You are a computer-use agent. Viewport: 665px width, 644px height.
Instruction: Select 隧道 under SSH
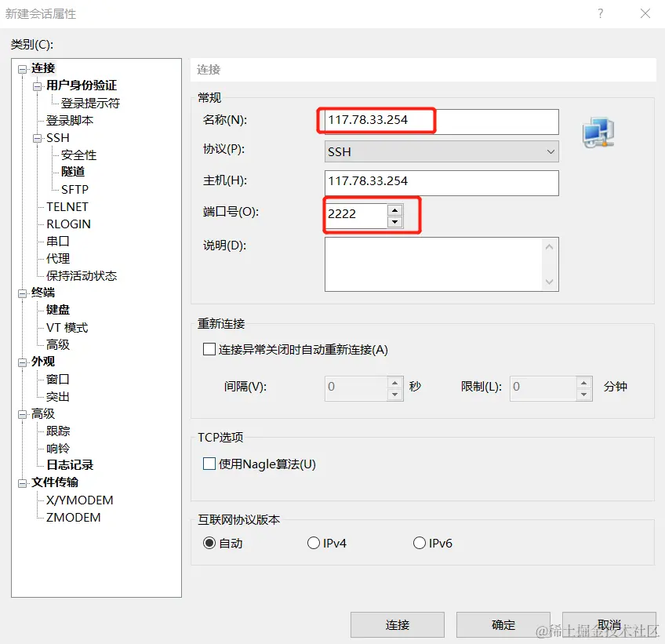pos(73,172)
